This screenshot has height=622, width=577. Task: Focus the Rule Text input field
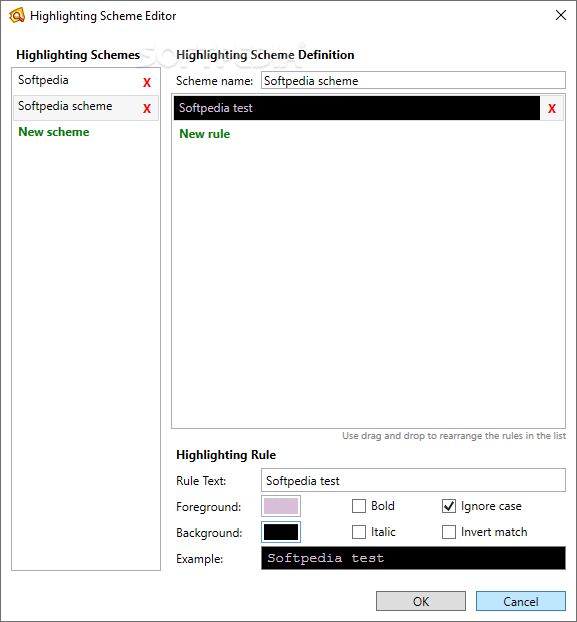(413, 480)
